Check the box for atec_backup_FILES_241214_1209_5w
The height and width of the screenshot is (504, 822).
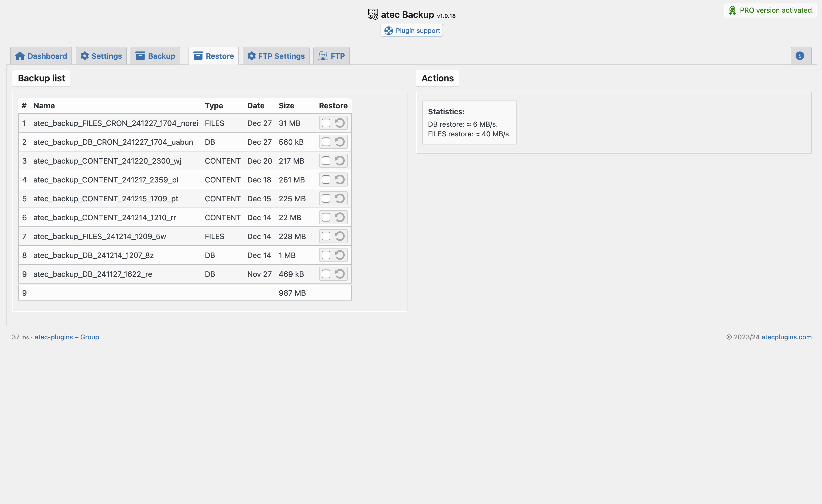click(x=326, y=236)
